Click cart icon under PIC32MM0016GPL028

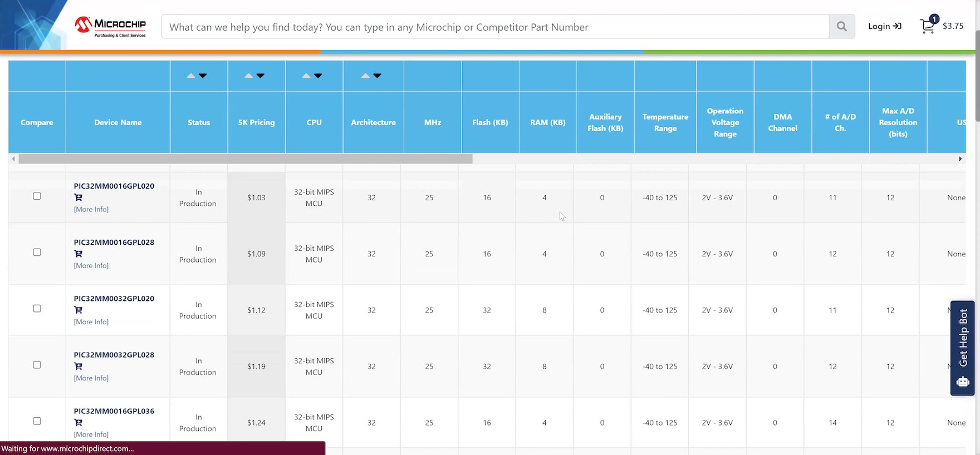point(79,254)
